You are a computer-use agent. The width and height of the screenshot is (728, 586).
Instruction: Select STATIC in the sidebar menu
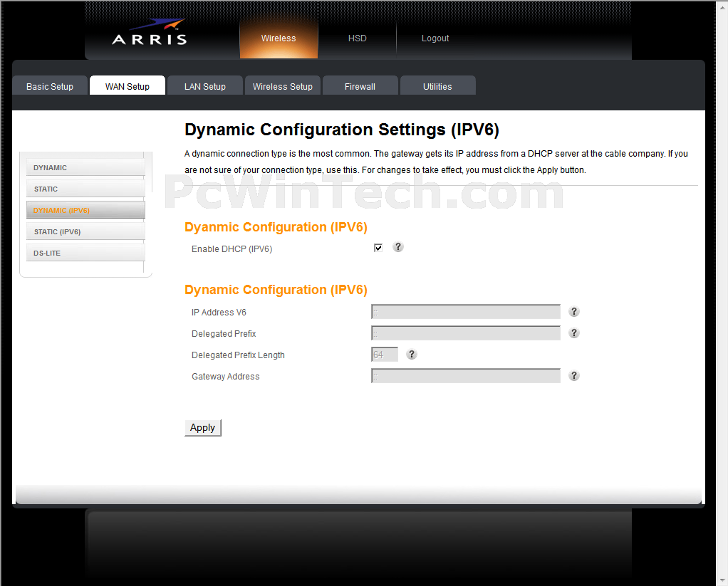pos(85,189)
